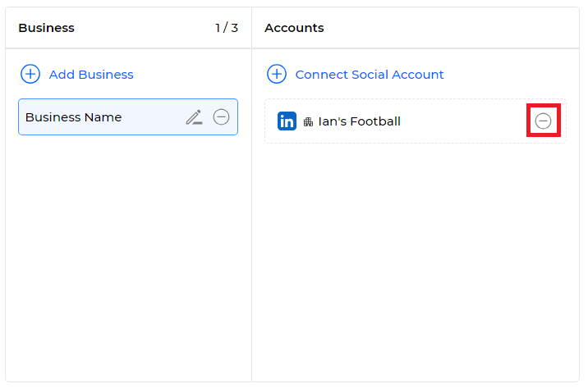The image size is (588, 388).
Task: Click the plus icon beside Add Business
Action: click(x=30, y=74)
